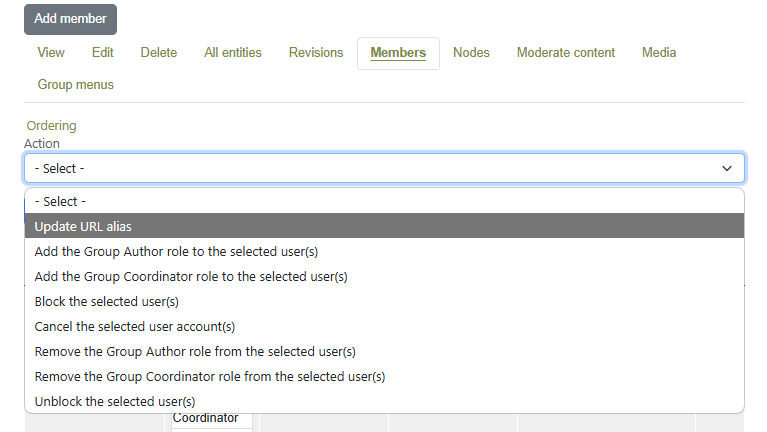
Task: Collapse the Action dropdown via its chevron
Action: pyautogui.click(x=727, y=169)
